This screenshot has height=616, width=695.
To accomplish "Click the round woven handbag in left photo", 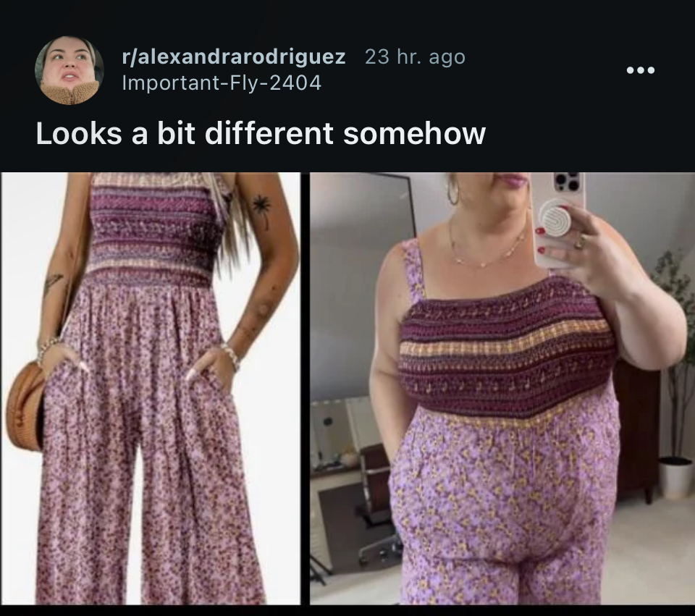I will (25, 405).
